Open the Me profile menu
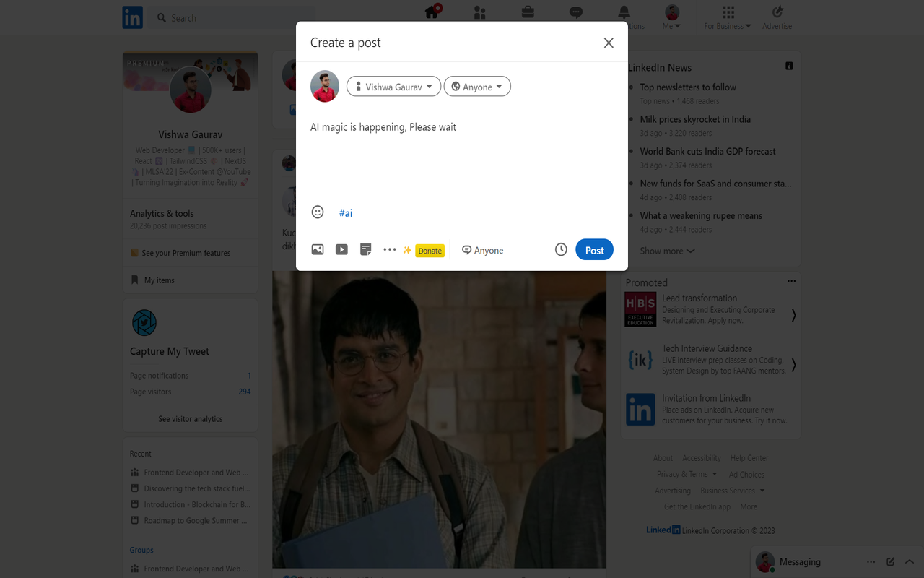Viewport: 924px width, 578px height. pyautogui.click(x=672, y=17)
